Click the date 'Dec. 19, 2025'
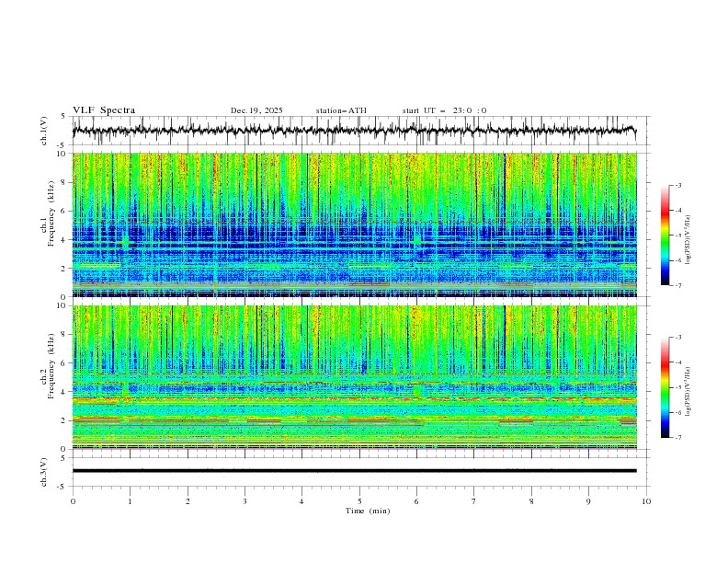This screenshot has width=728, height=563. [x=256, y=110]
